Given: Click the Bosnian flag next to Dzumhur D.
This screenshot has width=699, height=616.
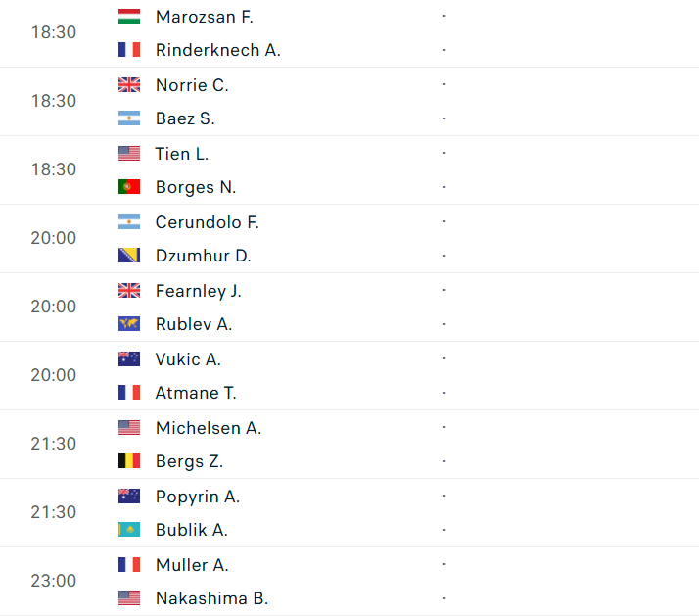Looking at the screenshot, I should click(x=129, y=256).
